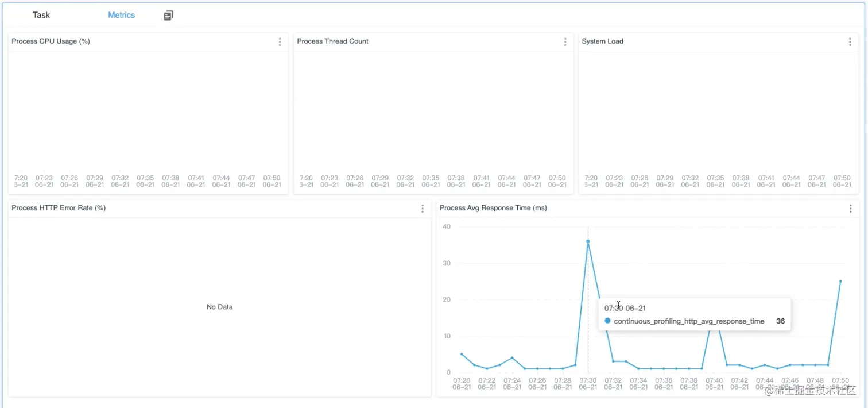Click 07:47 axis label in System Load panel
Screen dimensions: 868x408
(817, 182)
